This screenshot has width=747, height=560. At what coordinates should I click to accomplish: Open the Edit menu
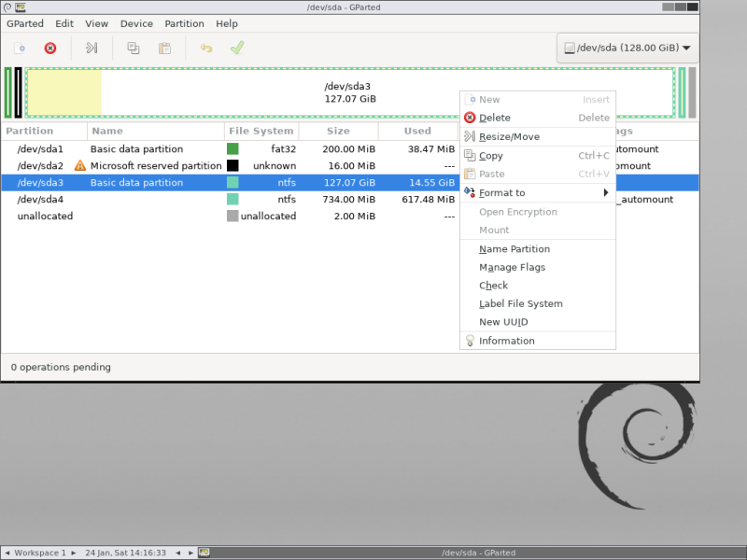(64, 24)
